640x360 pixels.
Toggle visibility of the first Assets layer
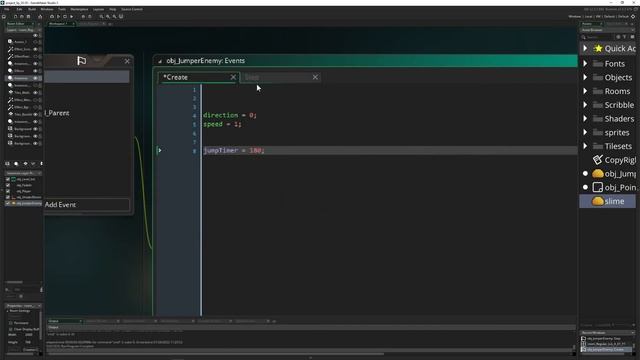tap(35, 42)
